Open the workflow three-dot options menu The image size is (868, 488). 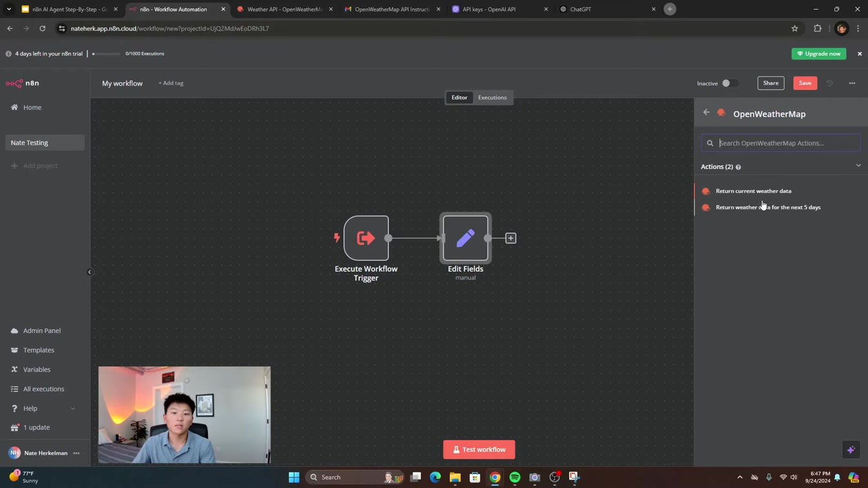[x=852, y=83]
